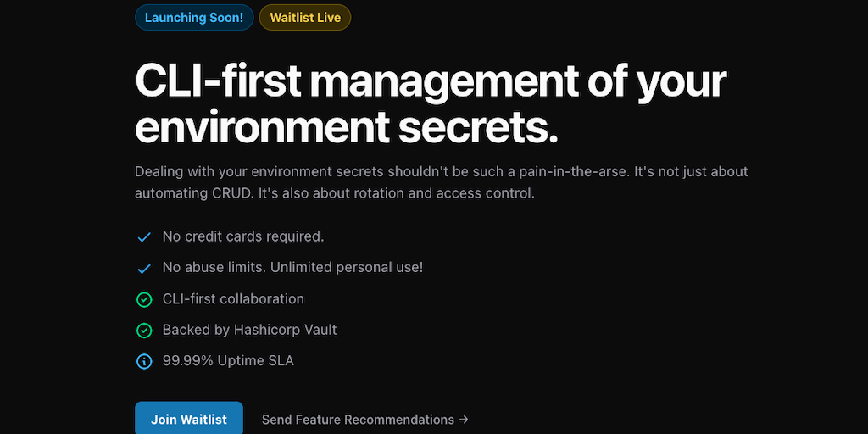Click the "Unlimited personal use!" feature text
This screenshot has width=868, height=434.
pos(348,268)
